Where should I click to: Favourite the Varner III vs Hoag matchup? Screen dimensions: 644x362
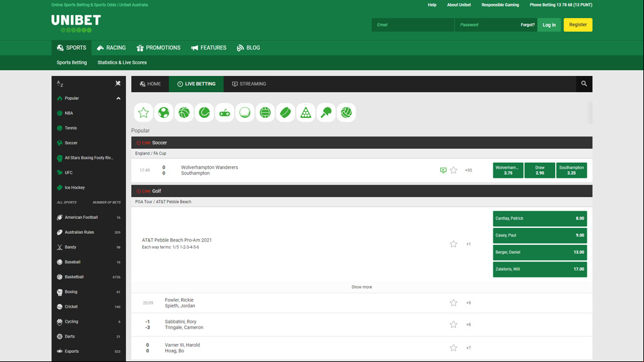[x=454, y=348]
